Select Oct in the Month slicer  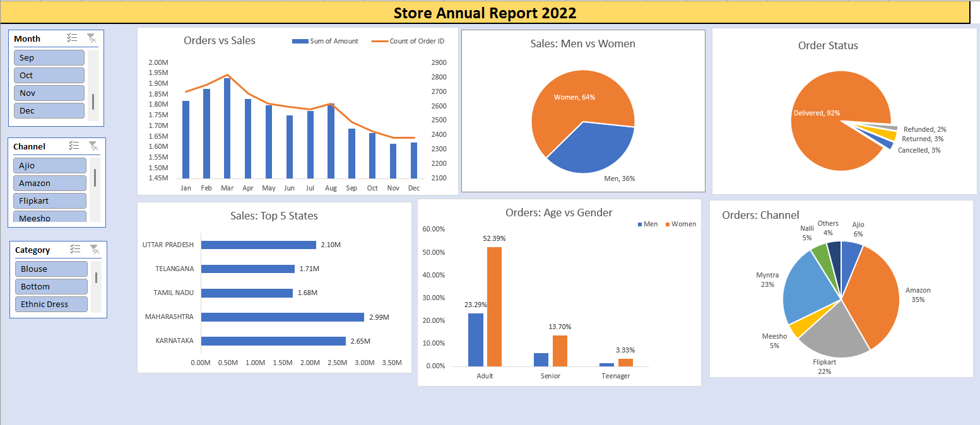pyautogui.click(x=49, y=75)
